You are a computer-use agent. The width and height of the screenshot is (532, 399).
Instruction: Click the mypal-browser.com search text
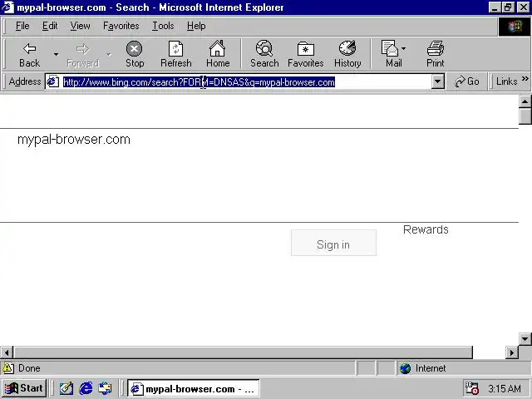tap(74, 140)
